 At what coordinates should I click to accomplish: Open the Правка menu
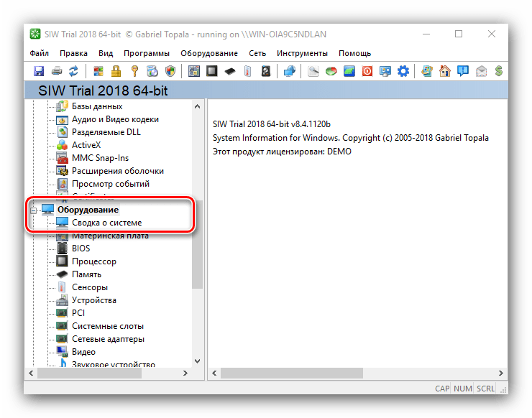coord(73,53)
